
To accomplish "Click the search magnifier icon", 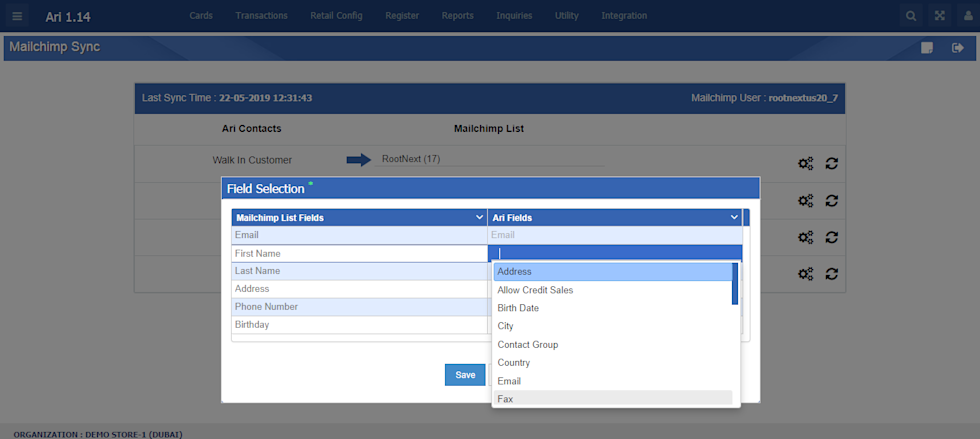I will point(910,16).
